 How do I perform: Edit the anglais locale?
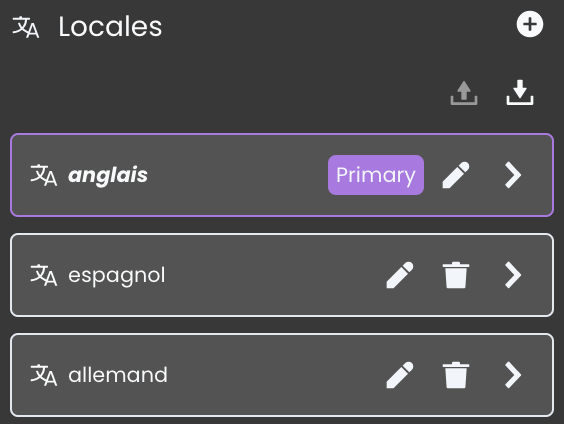click(x=456, y=175)
